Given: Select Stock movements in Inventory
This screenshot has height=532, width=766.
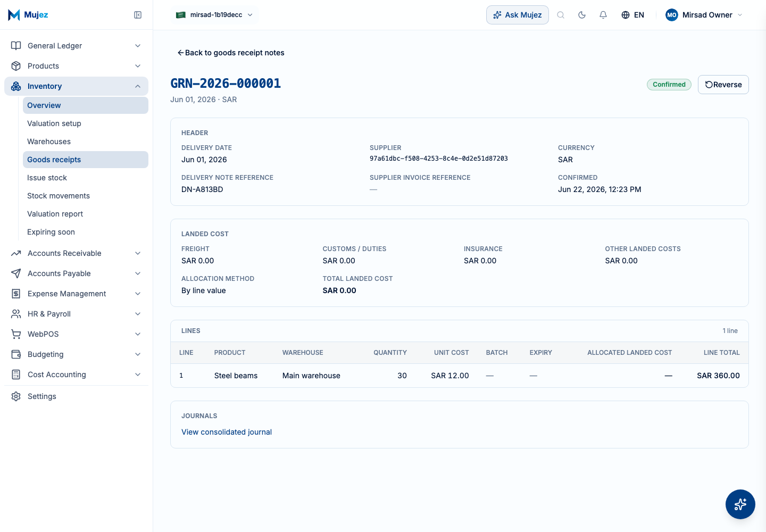Looking at the screenshot, I should 59,196.
